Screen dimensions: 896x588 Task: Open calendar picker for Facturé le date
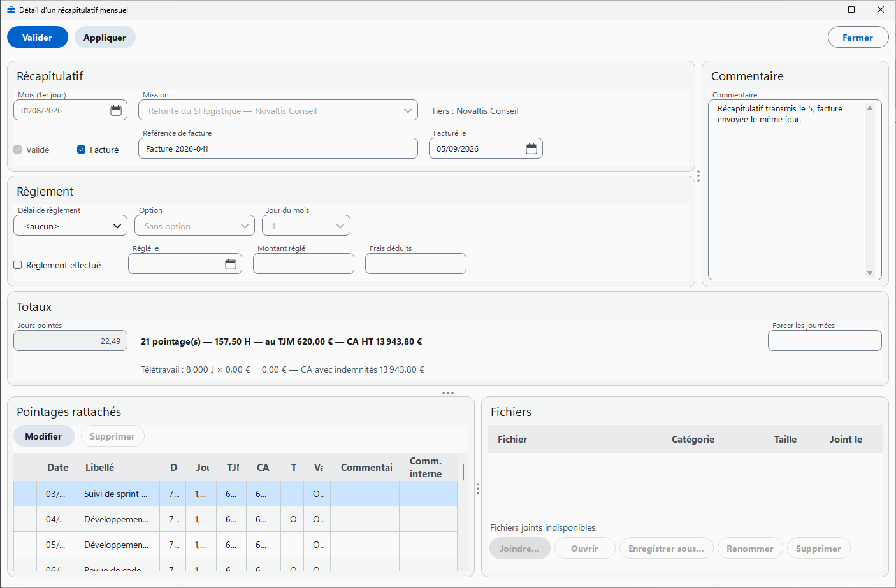[531, 148]
